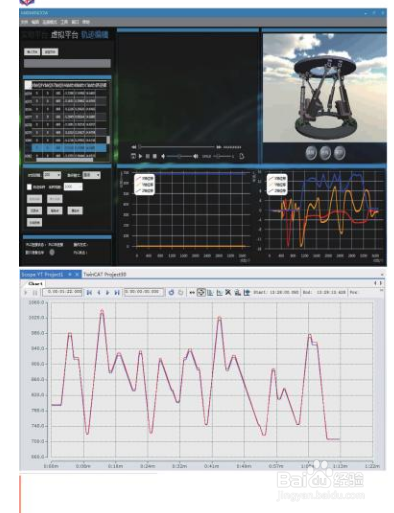Click the trajectory table horizontal scrollbar
Image resolution: width=394 pixels, height=513 pixels.
pyautogui.click(x=64, y=160)
